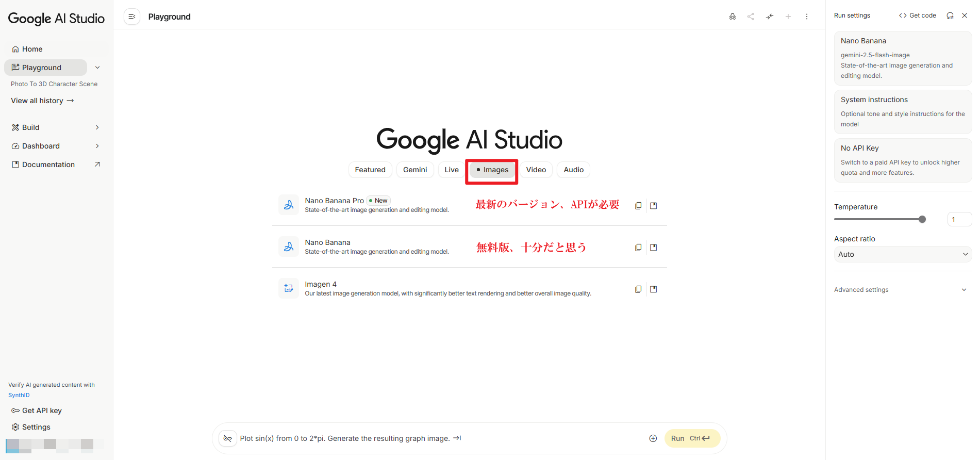
Task: Accept suggested prompt with tab arrow icon
Action: [457, 438]
